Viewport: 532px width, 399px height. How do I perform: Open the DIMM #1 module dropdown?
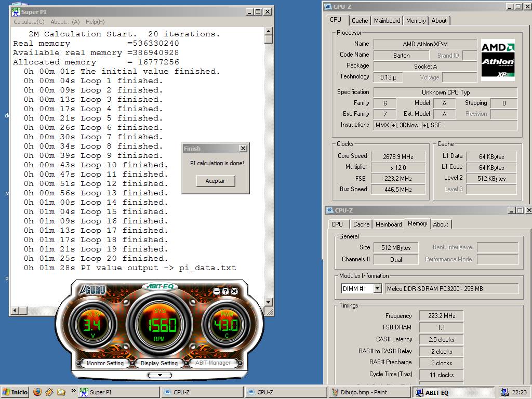click(x=378, y=288)
